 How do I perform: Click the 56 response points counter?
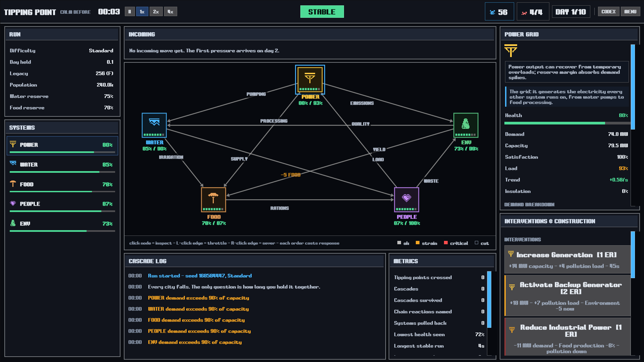(x=499, y=12)
